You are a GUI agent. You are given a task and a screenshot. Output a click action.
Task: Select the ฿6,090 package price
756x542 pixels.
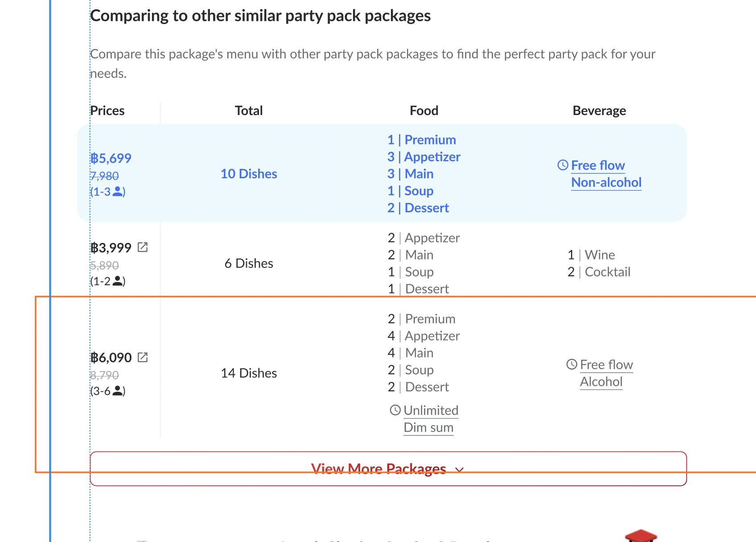(111, 357)
